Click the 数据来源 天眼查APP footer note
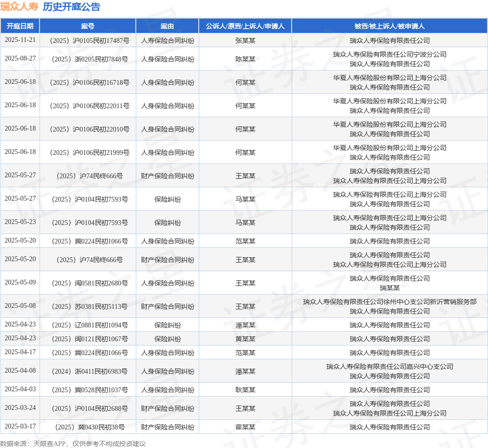Screen dimensions: 488x448 (73, 444)
